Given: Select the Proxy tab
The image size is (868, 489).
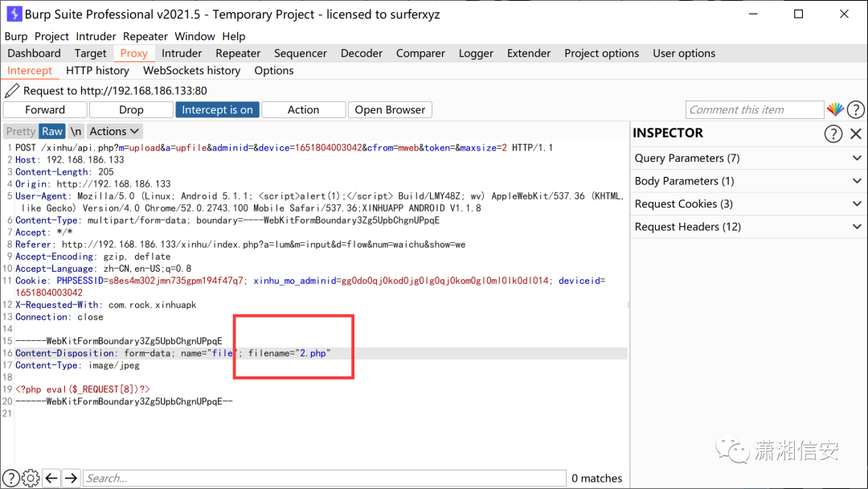Looking at the screenshot, I should 134,53.
